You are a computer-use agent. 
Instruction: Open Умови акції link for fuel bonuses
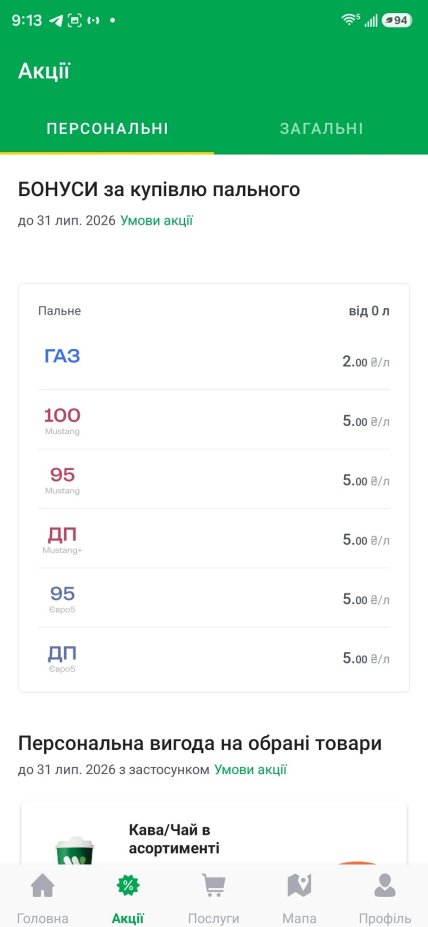pyautogui.click(x=157, y=221)
